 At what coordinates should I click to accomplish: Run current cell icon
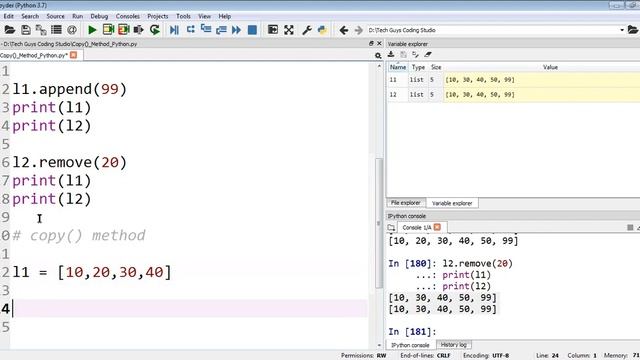pos(108,30)
